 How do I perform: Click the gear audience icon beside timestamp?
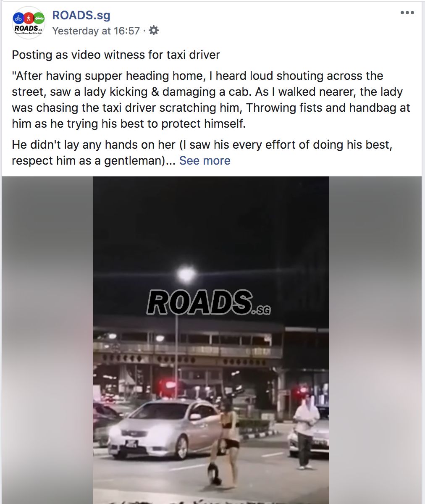(154, 31)
